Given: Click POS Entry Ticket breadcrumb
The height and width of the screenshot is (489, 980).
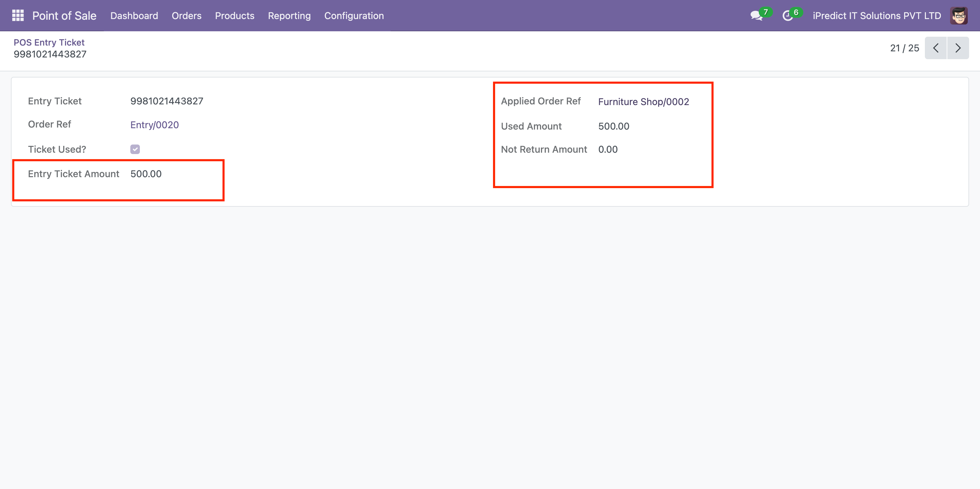Looking at the screenshot, I should tap(49, 42).
